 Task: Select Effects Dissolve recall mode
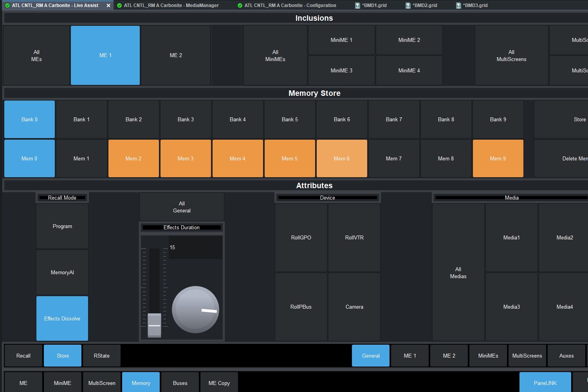[62, 318]
